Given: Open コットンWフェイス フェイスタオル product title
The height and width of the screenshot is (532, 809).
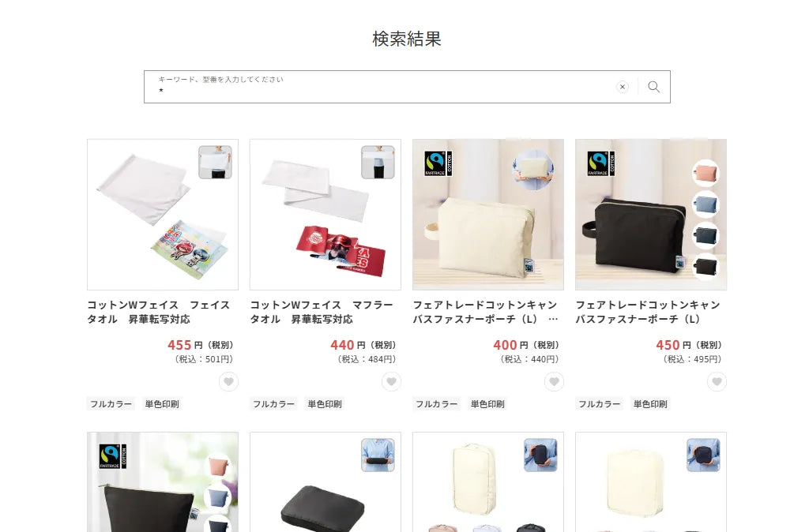Looking at the screenshot, I should point(158,312).
